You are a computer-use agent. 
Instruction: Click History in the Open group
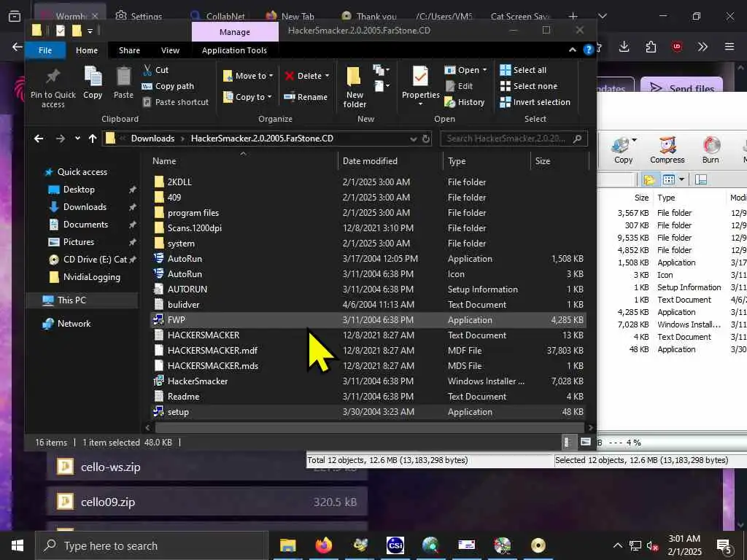click(465, 102)
